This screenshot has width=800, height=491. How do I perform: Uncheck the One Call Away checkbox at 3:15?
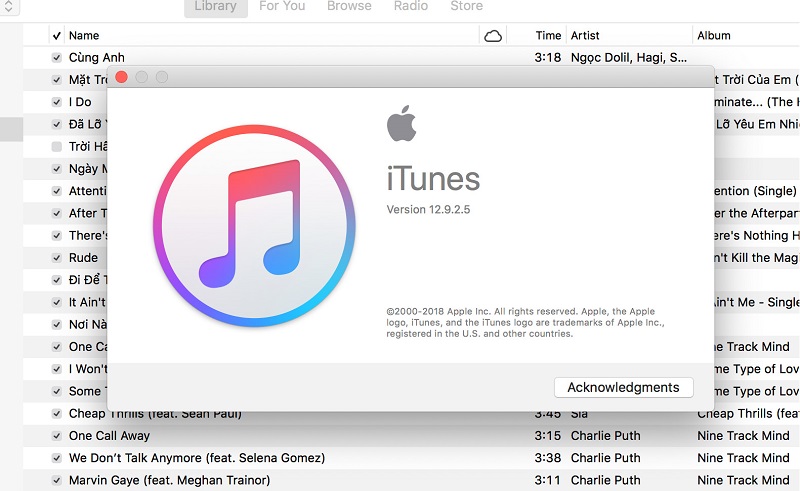pyautogui.click(x=57, y=436)
